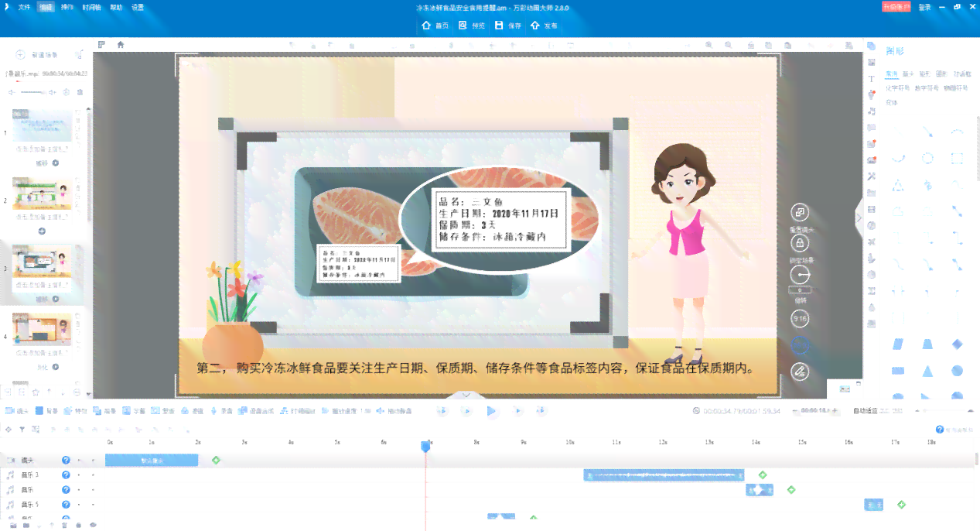980x531 pixels.
Task: Click the timeline playhead marker
Action: [425, 447]
